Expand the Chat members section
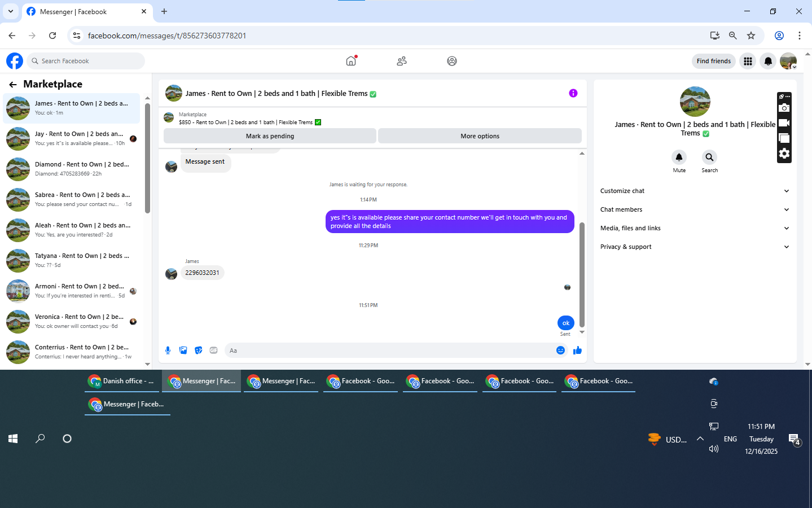 point(695,209)
